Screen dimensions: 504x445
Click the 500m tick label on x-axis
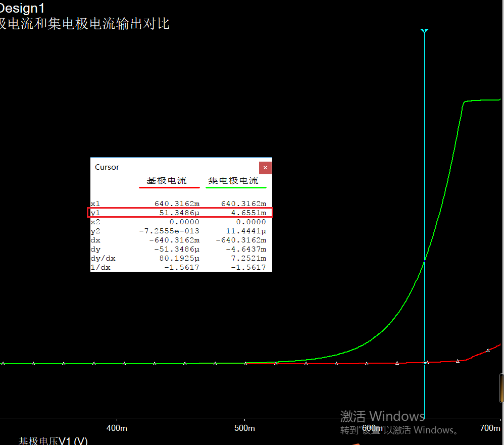(244, 428)
